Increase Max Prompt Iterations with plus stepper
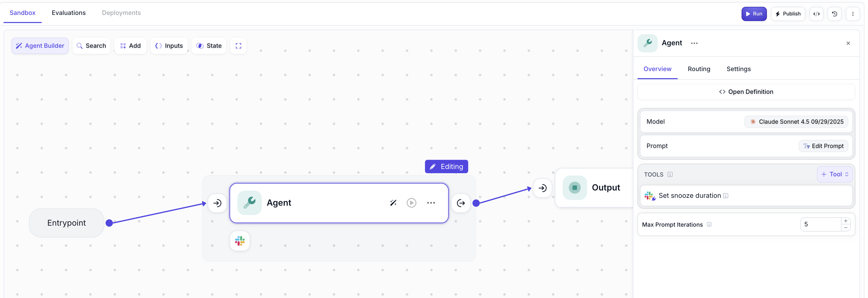This screenshot has height=298, width=868. (x=846, y=221)
